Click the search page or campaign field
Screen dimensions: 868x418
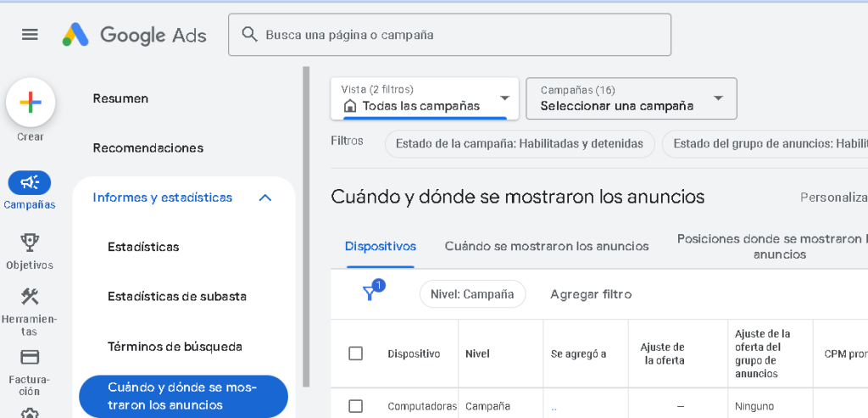coord(449,35)
